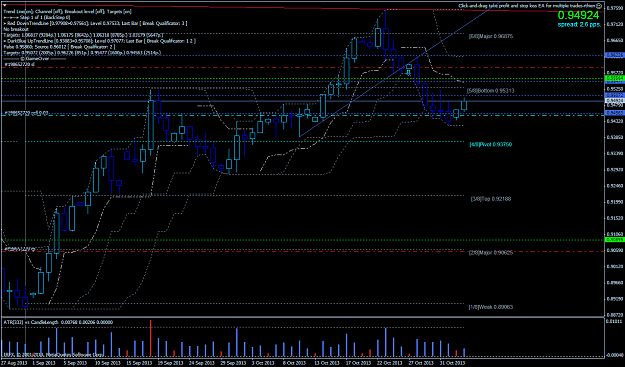Click the '27 Oct 2013' date label
This screenshot has width=625, height=367.
421,363
